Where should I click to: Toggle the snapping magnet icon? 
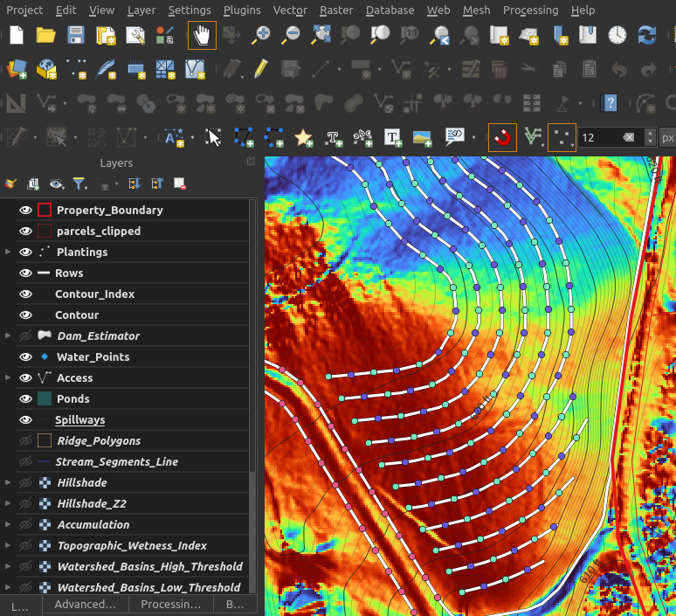point(502,137)
